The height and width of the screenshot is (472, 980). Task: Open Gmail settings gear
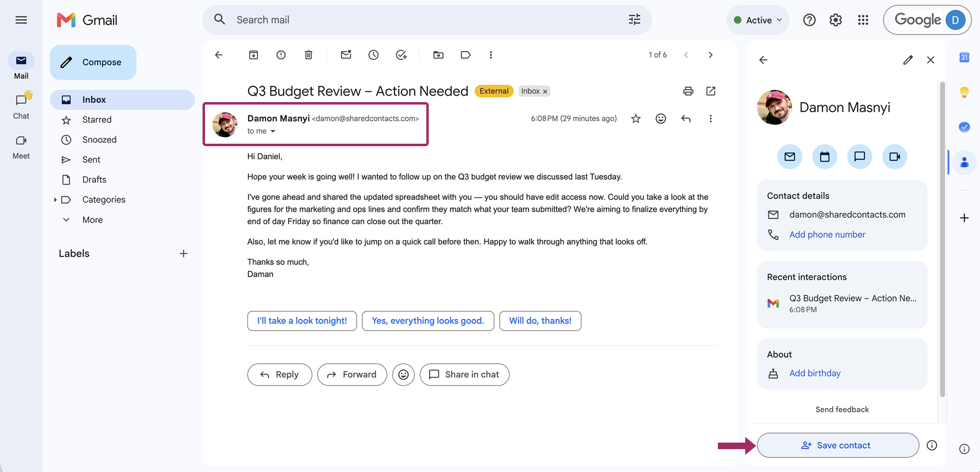point(835,20)
